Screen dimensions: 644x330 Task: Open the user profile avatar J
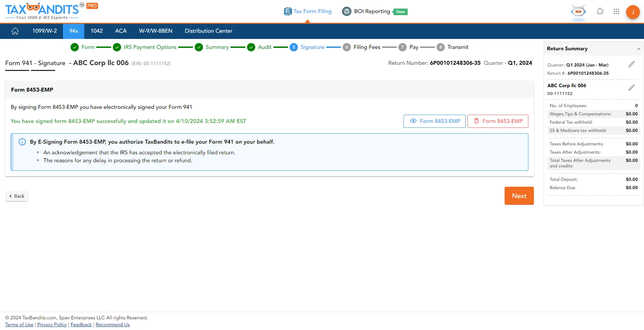pyautogui.click(x=632, y=12)
